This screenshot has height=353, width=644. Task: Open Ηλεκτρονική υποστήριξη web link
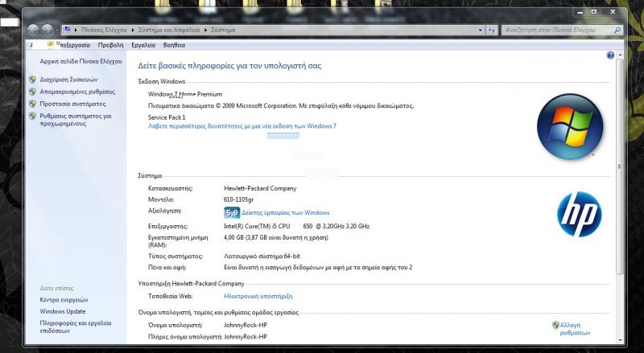pos(258,296)
